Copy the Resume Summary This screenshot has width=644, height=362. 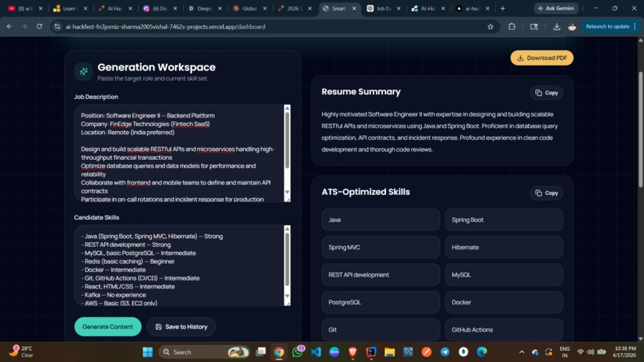547,93
